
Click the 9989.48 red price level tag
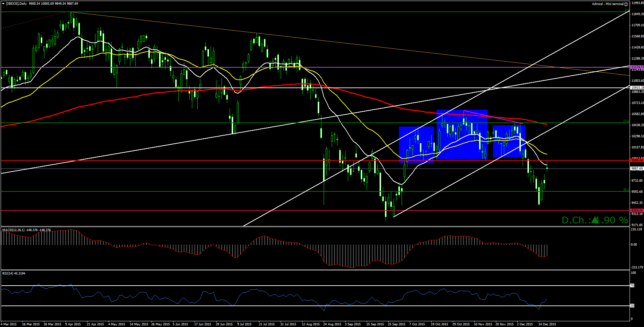click(x=637, y=160)
